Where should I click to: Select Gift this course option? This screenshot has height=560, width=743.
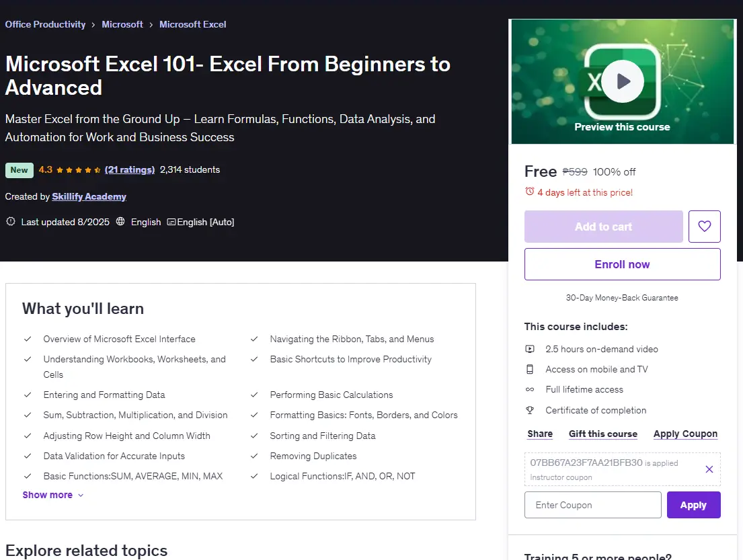[x=602, y=434]
